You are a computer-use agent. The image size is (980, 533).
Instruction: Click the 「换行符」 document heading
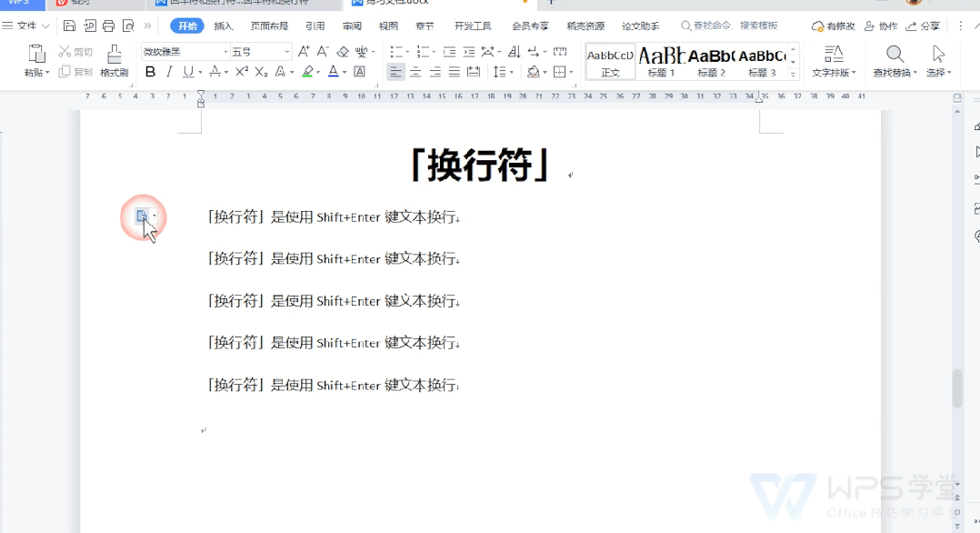(479, 166)
